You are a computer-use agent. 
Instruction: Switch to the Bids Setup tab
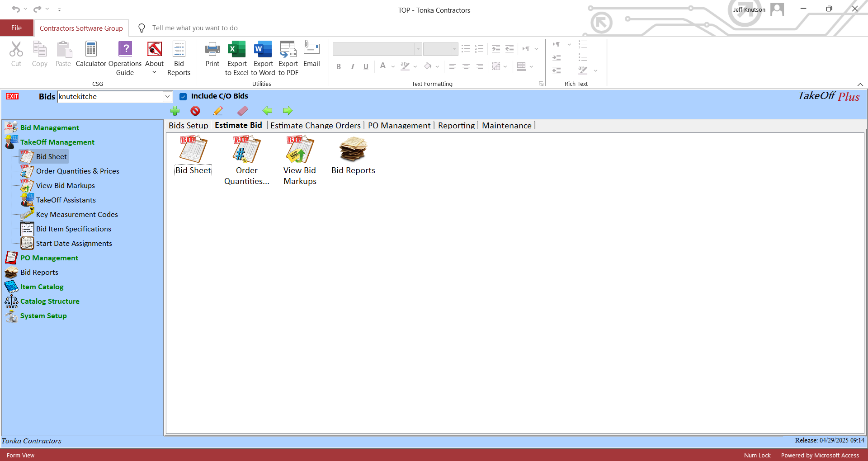coord(189,126)
